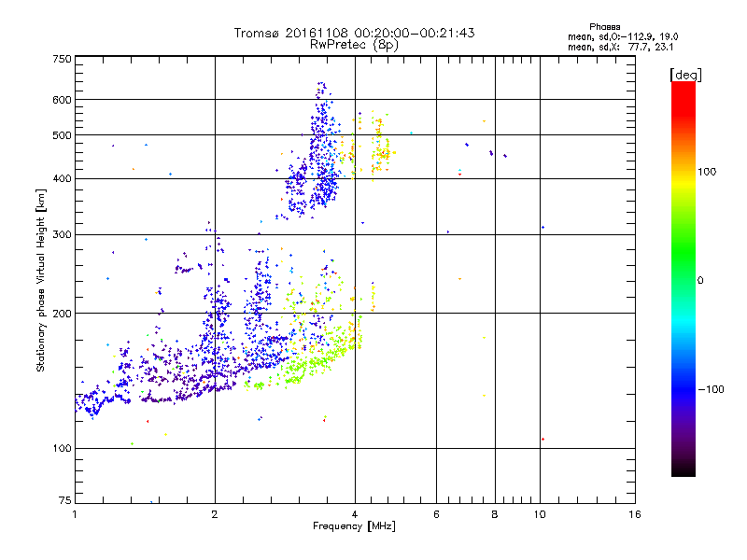Click the colorbar tick label '100'
Viewport: 747px width, 560px height.
click(707, 172)
